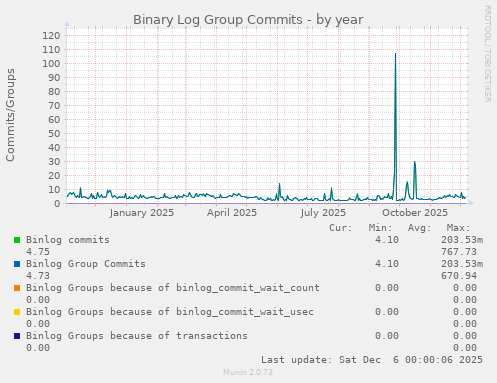Image resolution: width=497 pixels, height=383 pixels.
Task: Click the yellow binlog_commit_wait_usec legend swatch
Action: point(17,312)
